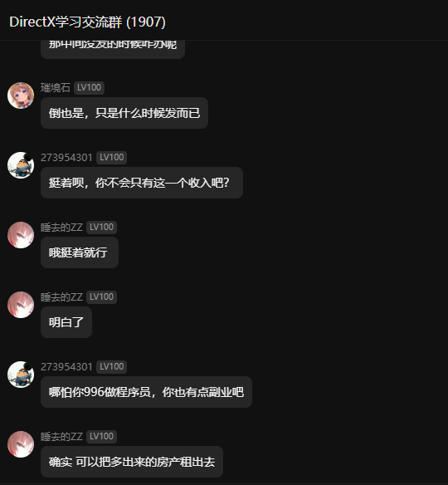Click 睡去的ZZ avatar beside 房产 message
448x485 pixels.
[21, 444]
